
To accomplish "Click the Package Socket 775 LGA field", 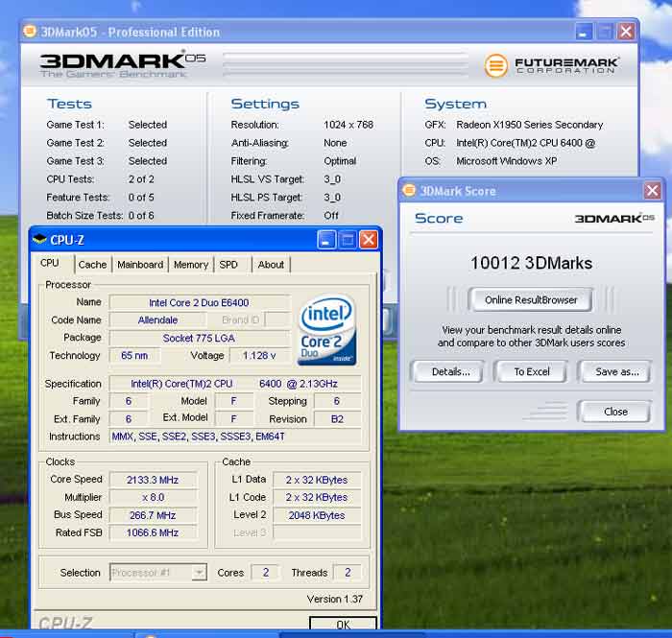I will (200, 338).
